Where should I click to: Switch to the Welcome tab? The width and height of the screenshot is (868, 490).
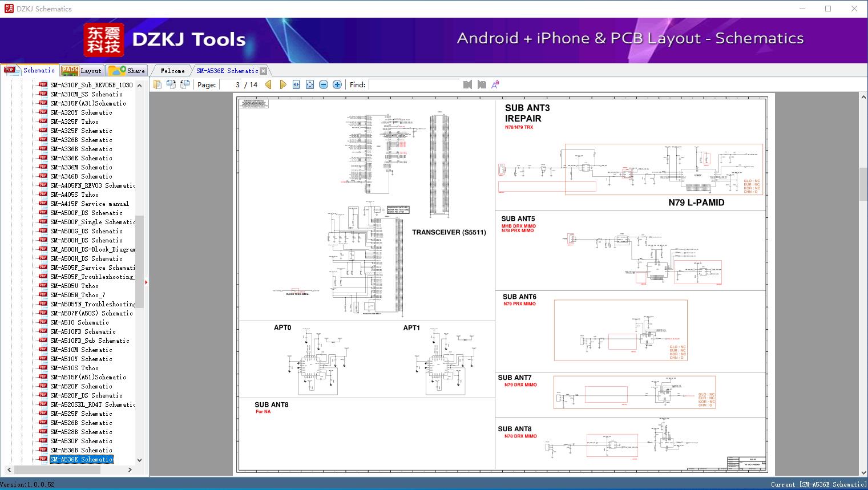[172, 71]
